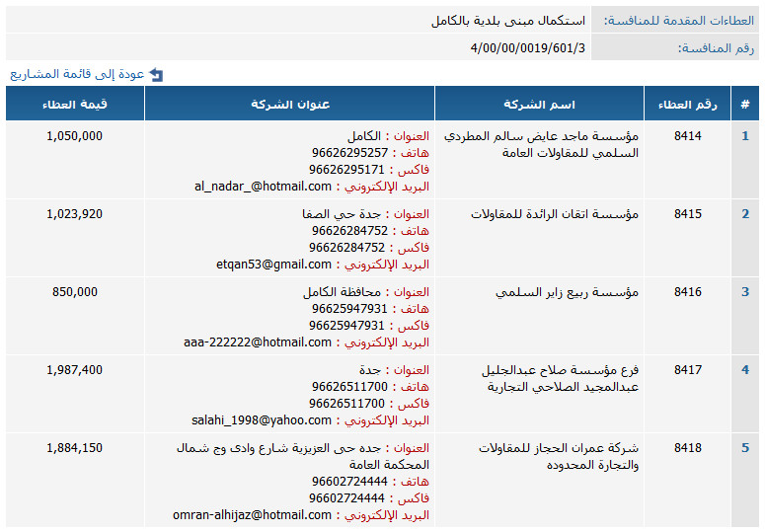Click email etqan53@gmail.com
Viewport: 765px width, 532px height.
273,265
